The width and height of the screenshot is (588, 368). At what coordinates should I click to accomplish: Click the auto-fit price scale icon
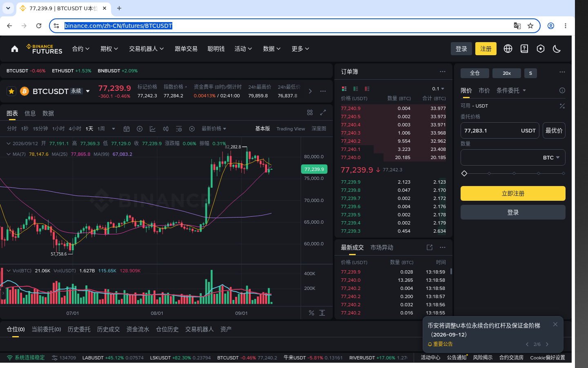[x=322, y=313]
